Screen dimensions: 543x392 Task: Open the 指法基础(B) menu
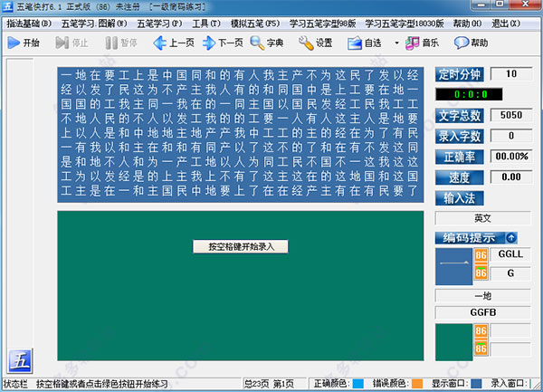(x=29, y=24)
